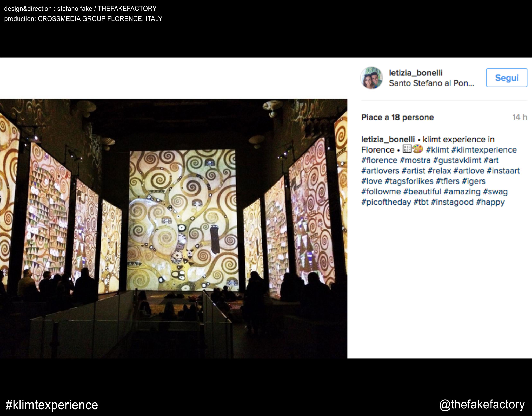532x416 pixels.
Task: Open the #artlovers hashtag
Action: coord(380,171)
